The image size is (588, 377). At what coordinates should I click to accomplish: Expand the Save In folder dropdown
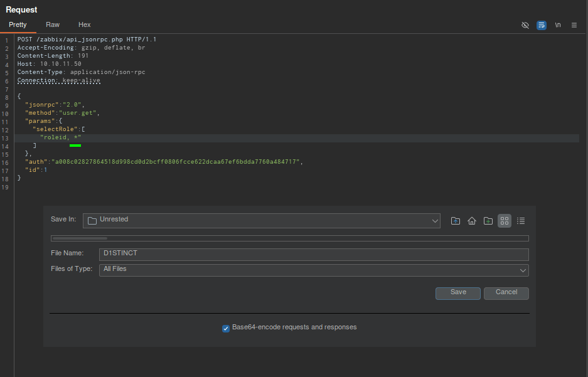coord(436,221)
